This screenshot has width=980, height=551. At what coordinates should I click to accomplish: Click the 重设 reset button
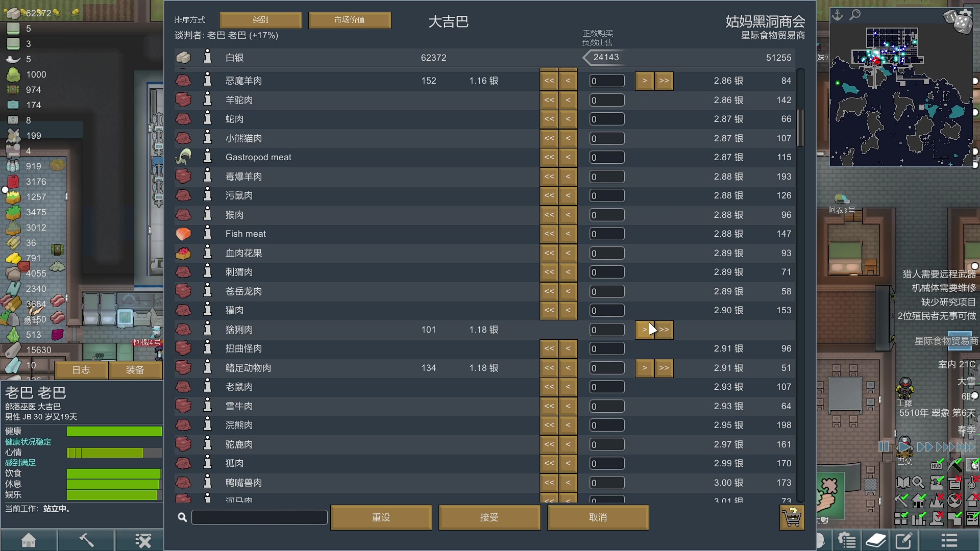coord(381,517)
